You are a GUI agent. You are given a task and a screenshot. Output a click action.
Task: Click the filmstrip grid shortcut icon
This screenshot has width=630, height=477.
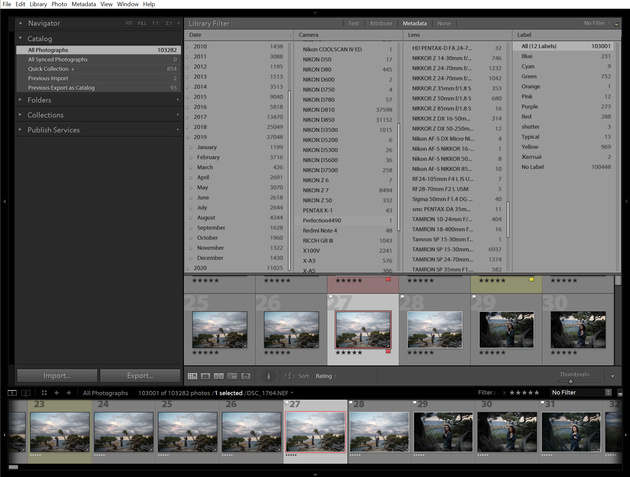[44, 393]
